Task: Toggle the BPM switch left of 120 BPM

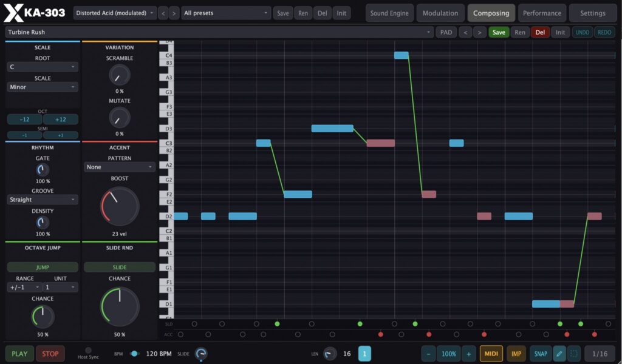Action: (134, 353)
